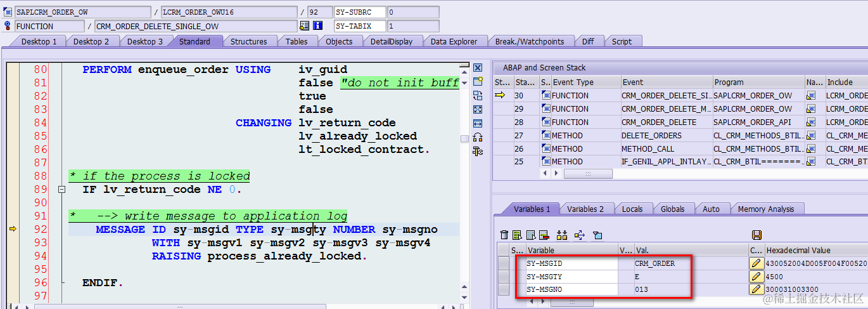Click the debugger icon beside FUNCTION field
The image size is (868, 309).
[x=8, y=26]
